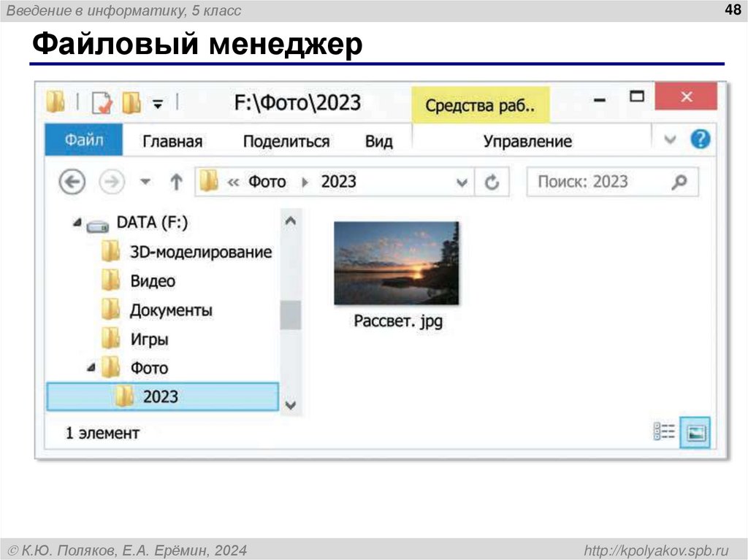Open the quick access toolbar customize dropdown
The width and height of the screenshot is (748, 560).
pyautogui.click(x=158, y=104)
